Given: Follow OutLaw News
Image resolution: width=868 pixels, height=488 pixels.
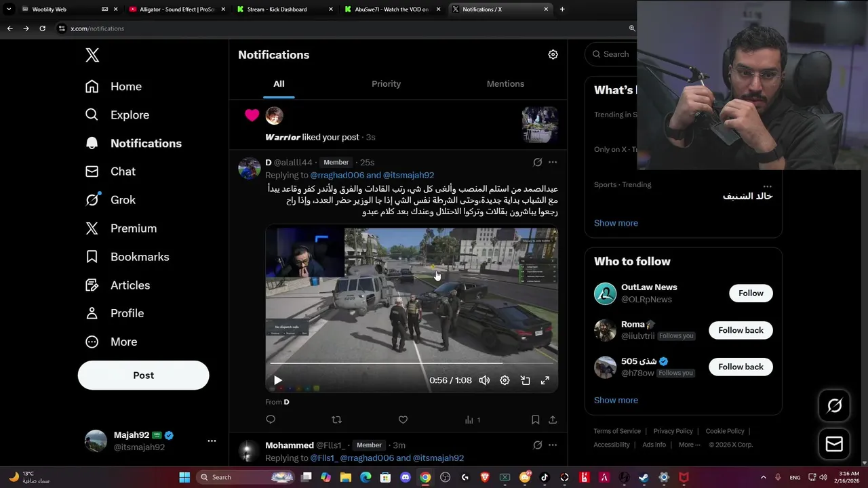Looking at the screenshot, I should pos(751,293).
